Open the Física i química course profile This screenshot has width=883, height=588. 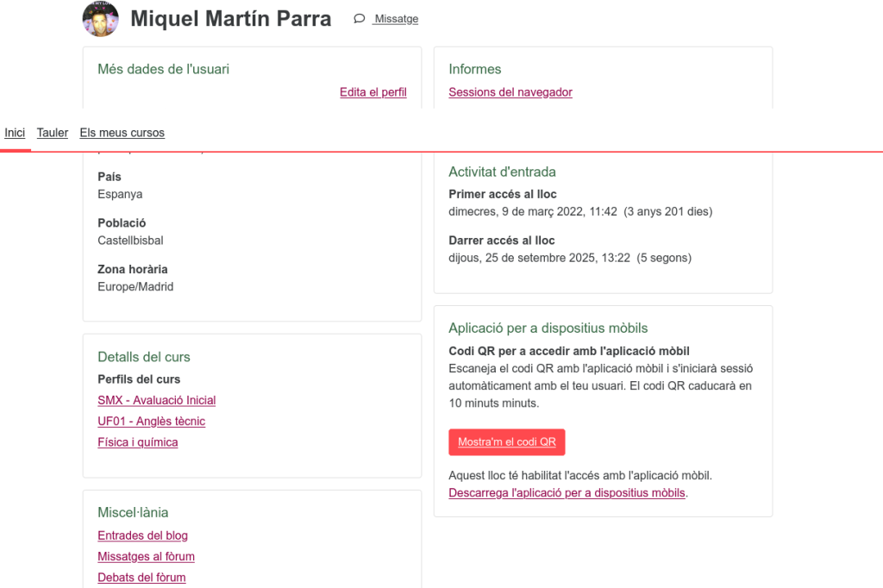tap(138, 442)
